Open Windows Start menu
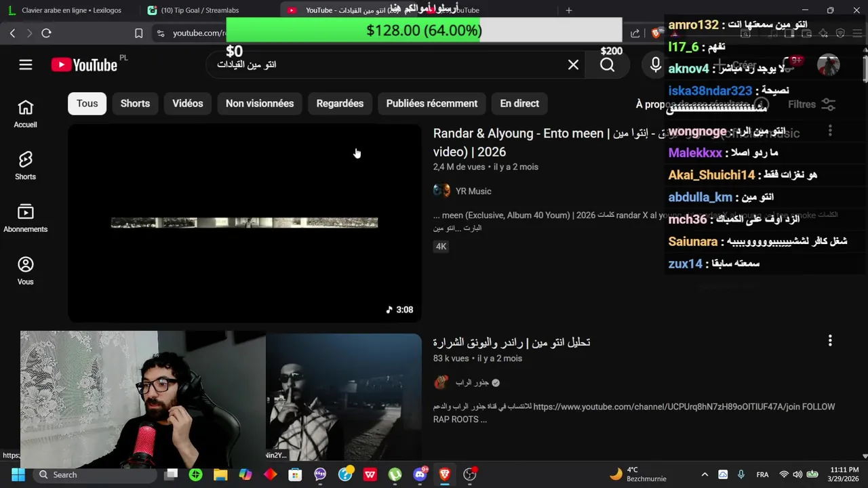 tap(18, 474)
